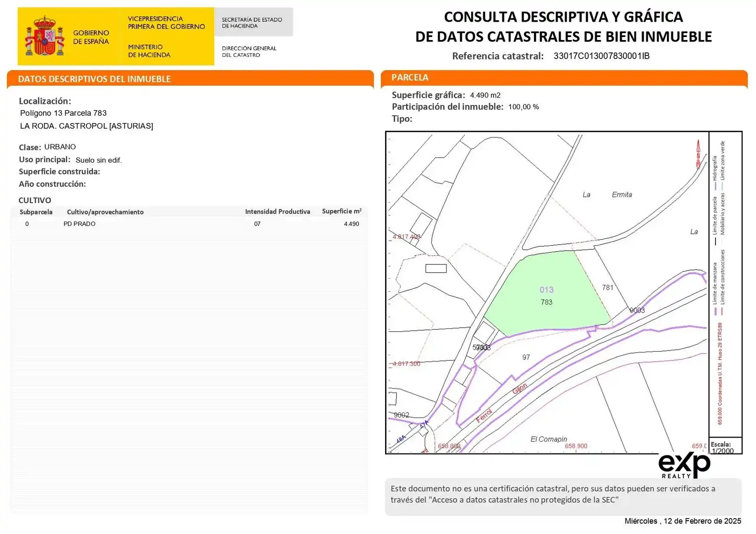Click parcel number '9003' on map
The height and width of the screenshot is (534, 756).
point(637,311)
